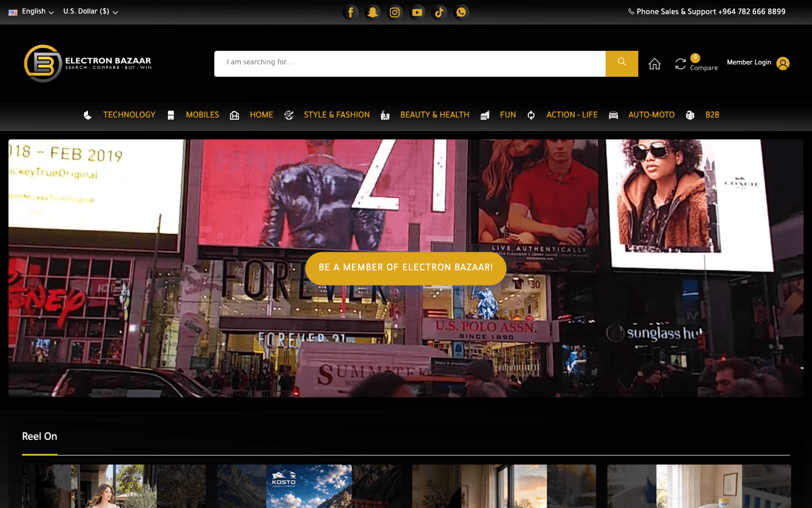
Task: Open the STYLE & FASHION menu
Action: point(337,115)
